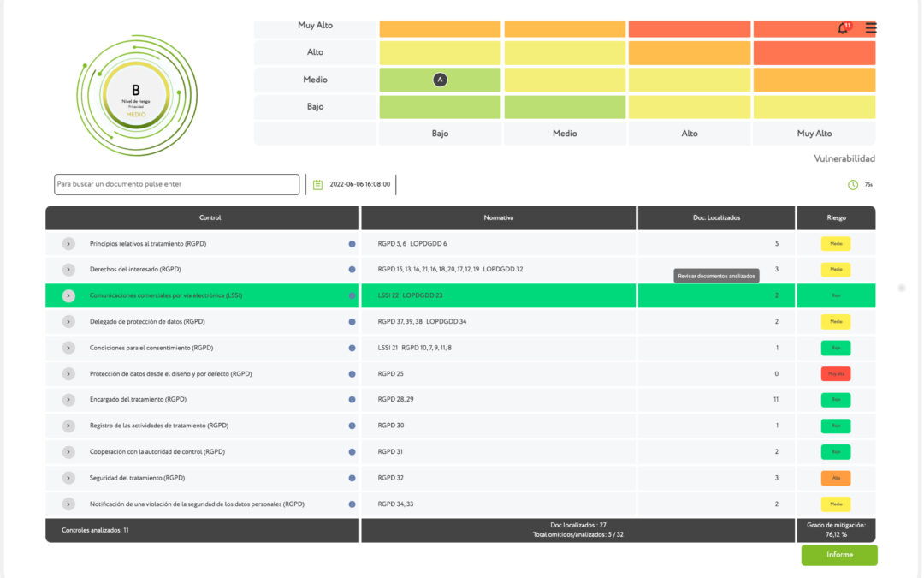The height and width of the screenshot is (578, 924).
Task: Click the A marker in risk matrix
Action: [441, 80]
